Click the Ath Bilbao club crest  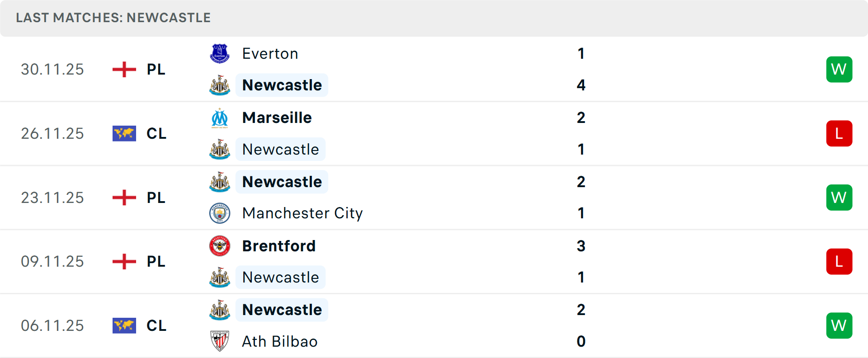coord(220,342)
